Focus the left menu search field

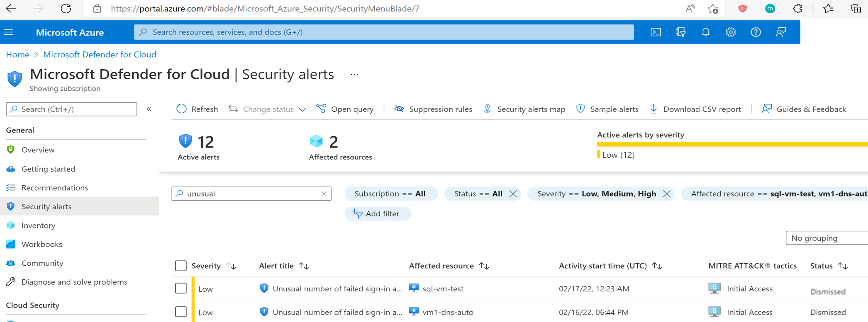[71, 109]
